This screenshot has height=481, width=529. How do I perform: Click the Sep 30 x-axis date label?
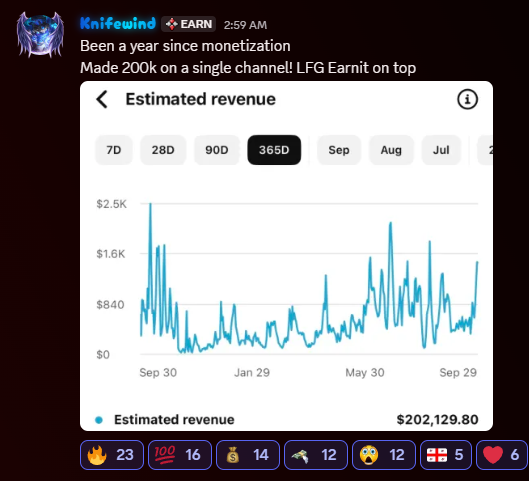point(158,372)
